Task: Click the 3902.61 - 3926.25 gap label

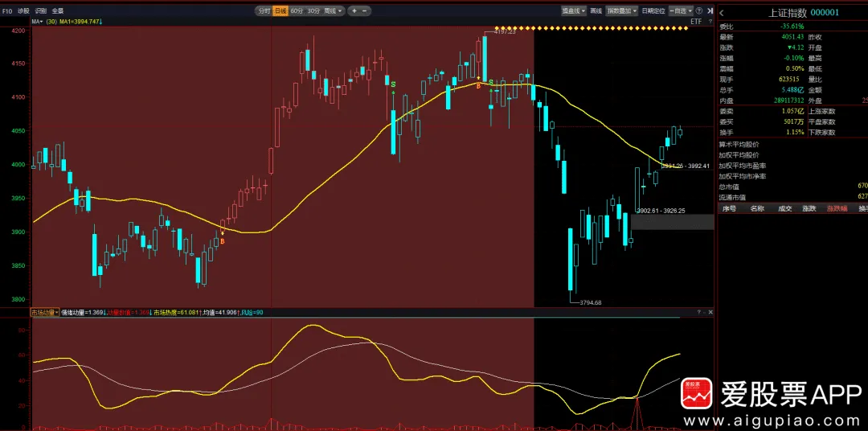Action: click(x=661, y=211)
